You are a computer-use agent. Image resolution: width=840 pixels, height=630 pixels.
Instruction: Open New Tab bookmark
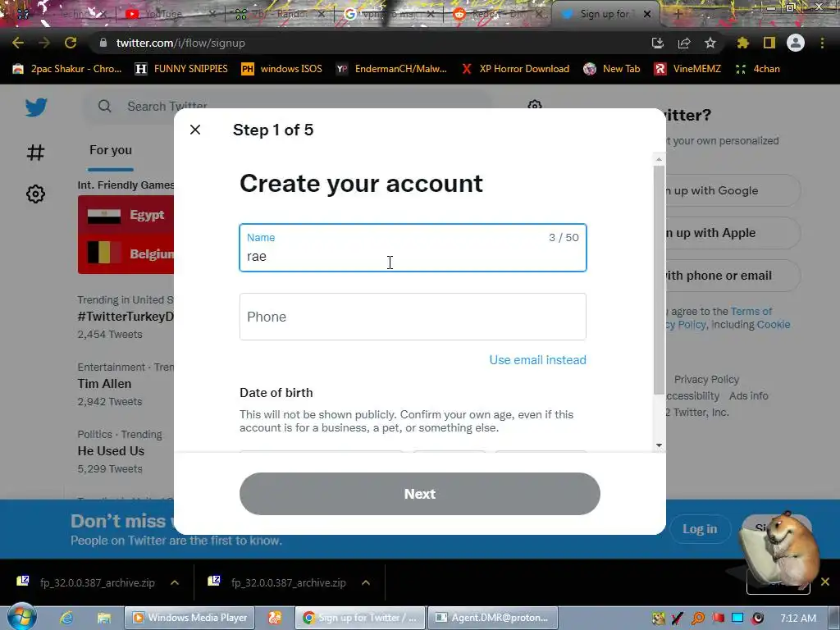pos(612,69)
